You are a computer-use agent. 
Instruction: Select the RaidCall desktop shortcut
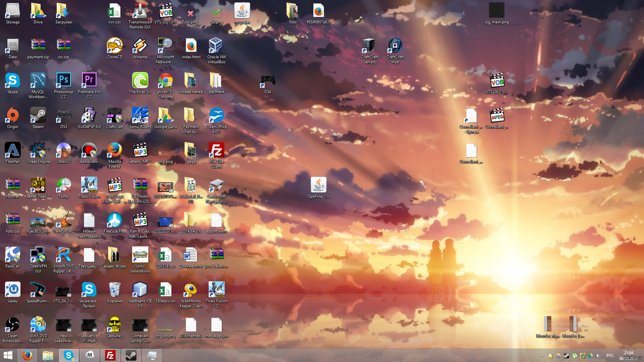point(12,258)
